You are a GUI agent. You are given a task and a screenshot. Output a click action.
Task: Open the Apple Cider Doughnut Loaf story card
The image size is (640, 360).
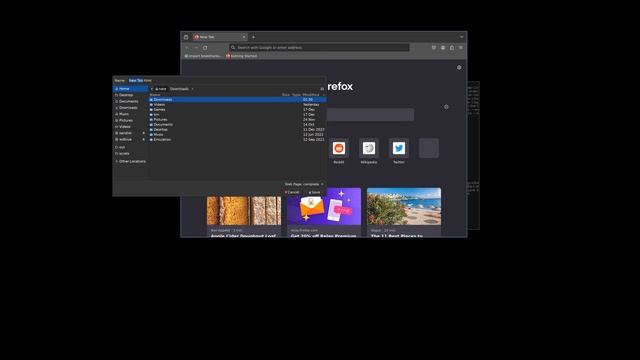tap(244, 216)
